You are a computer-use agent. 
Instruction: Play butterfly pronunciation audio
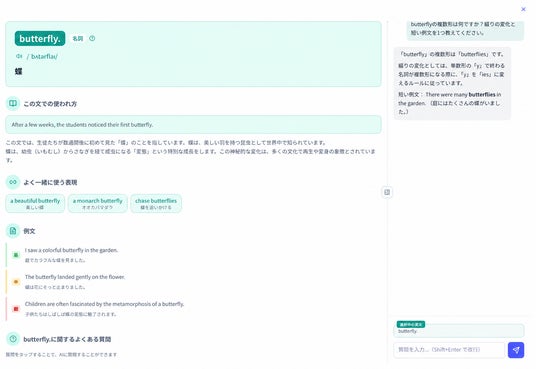19,56
